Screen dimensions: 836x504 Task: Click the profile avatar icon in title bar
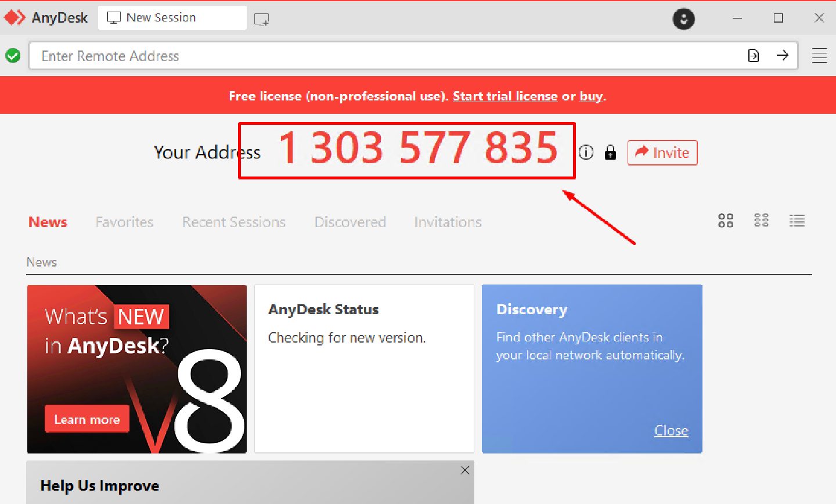(x=683, y=19)
